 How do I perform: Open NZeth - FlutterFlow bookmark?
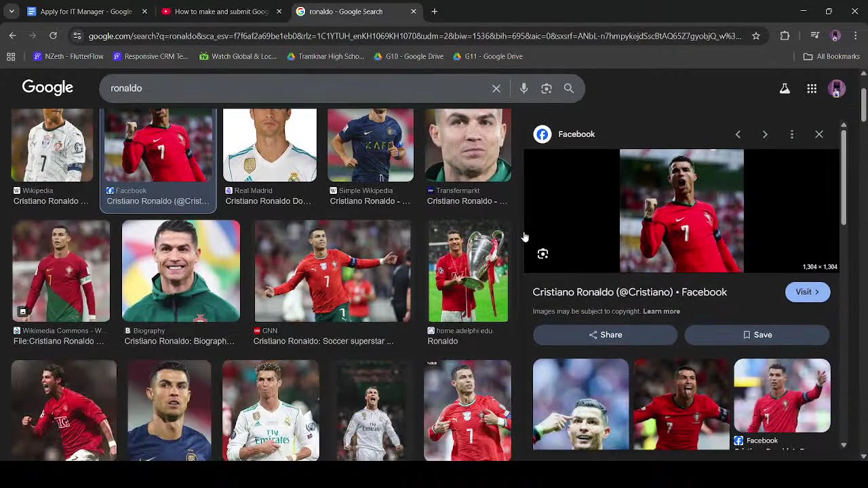click(x=68, y=56)
